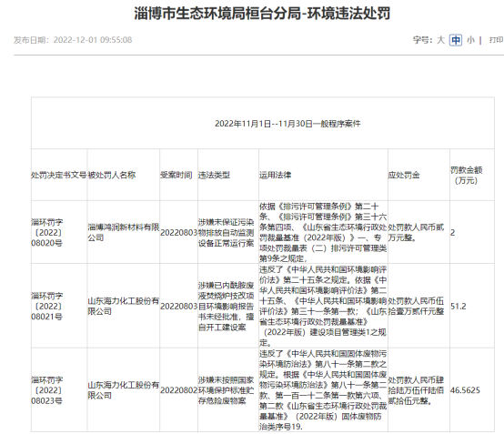Click violation type about 贮存危险废物案
Image resolution: width=504 pixels, height=434 pixels.
click(227, 390)
